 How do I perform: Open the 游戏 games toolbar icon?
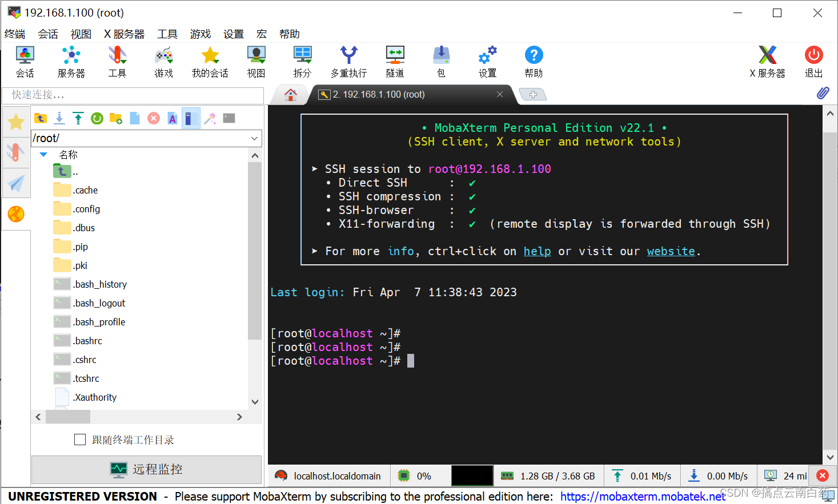163,62
